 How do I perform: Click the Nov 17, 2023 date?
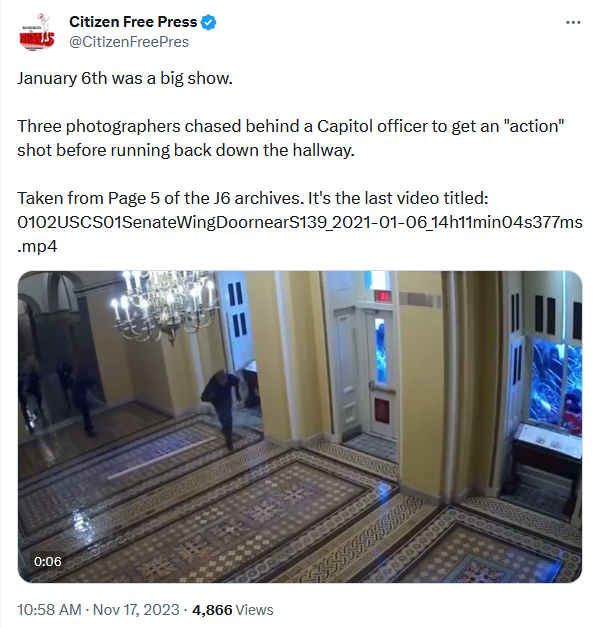[x=136, y=610]
